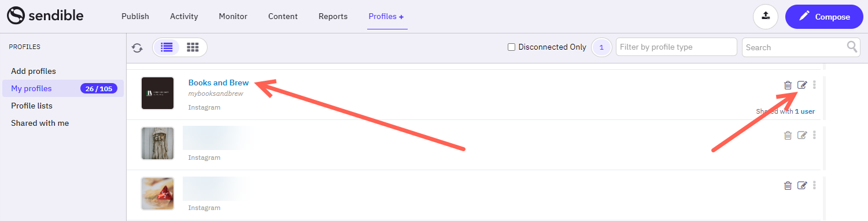Screen dimensions: 868x221
Task: Delete the Books and Brew profile
Action: [x=788, y=85]
